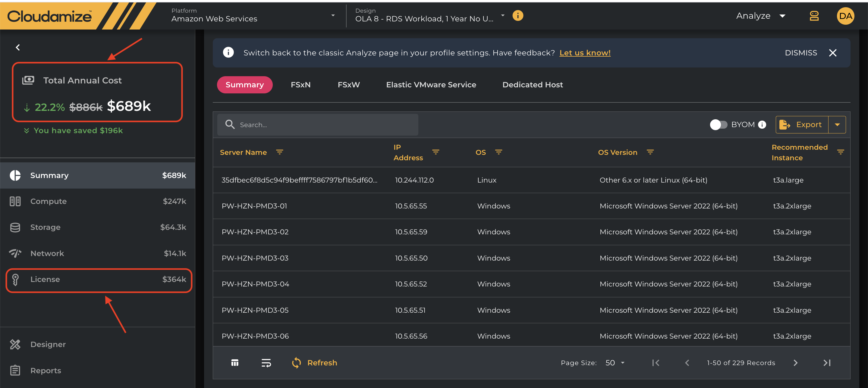The image size is (868, 388).
Task: Select server row PW-HZN-PMD3-04
Action: point(531,284)
